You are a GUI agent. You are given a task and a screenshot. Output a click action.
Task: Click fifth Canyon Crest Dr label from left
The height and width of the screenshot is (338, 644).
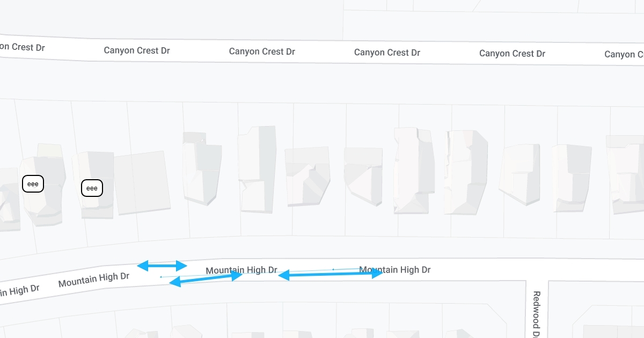click(512, 54)
